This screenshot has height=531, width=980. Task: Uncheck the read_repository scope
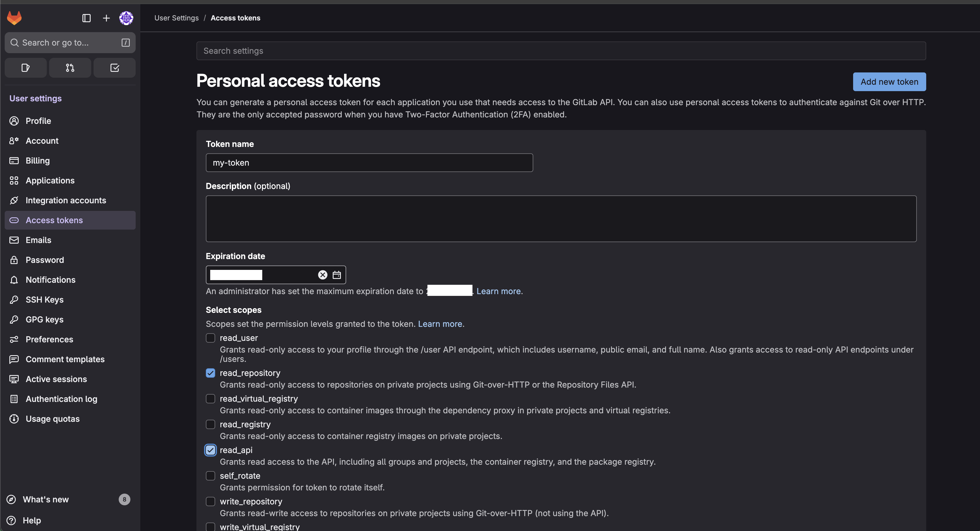[x=211, y=373]
